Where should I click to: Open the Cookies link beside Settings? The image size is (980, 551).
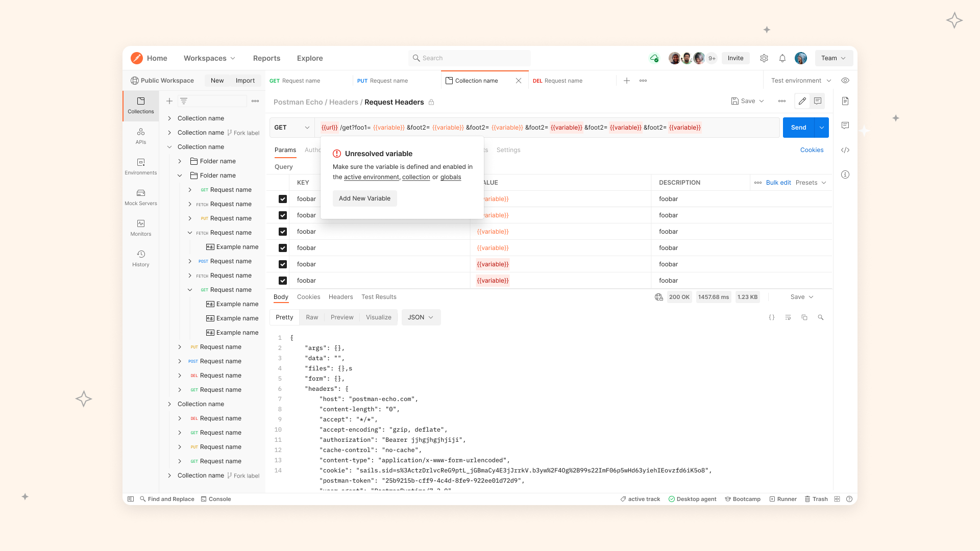pos(812,150)
